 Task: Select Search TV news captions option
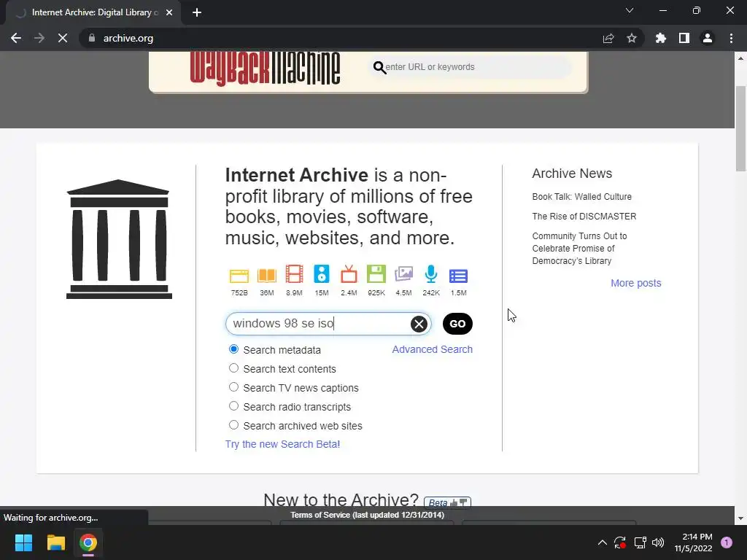coord(233,387)
